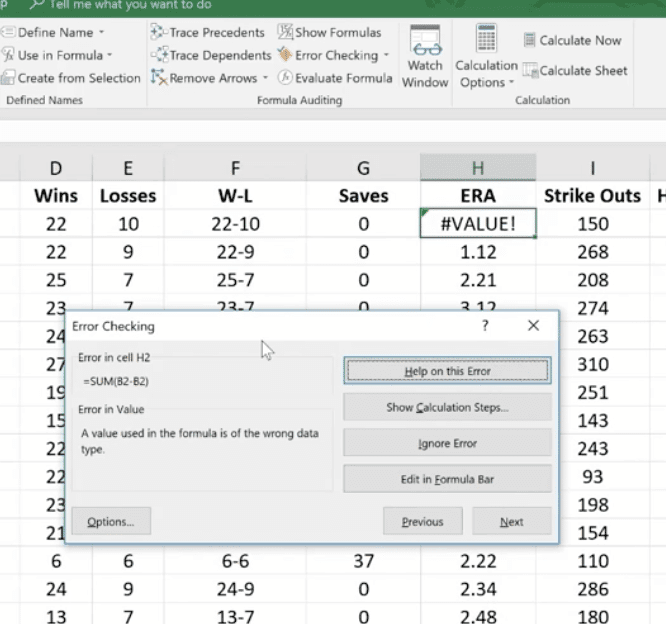Viewport: 666px width, 624px height.
Task: Click Show Calculation Steps button
Action: click(447, 407)
